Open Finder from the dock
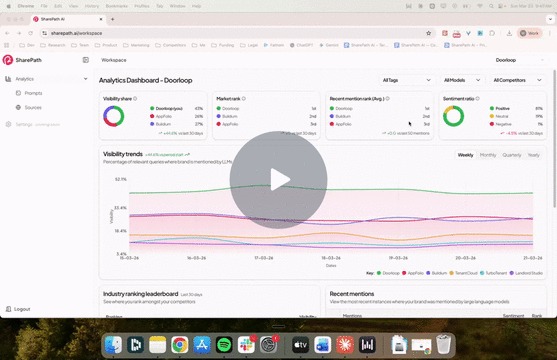Image resolution: width=557 pixels, height=360 pixels. pos(114,345)
